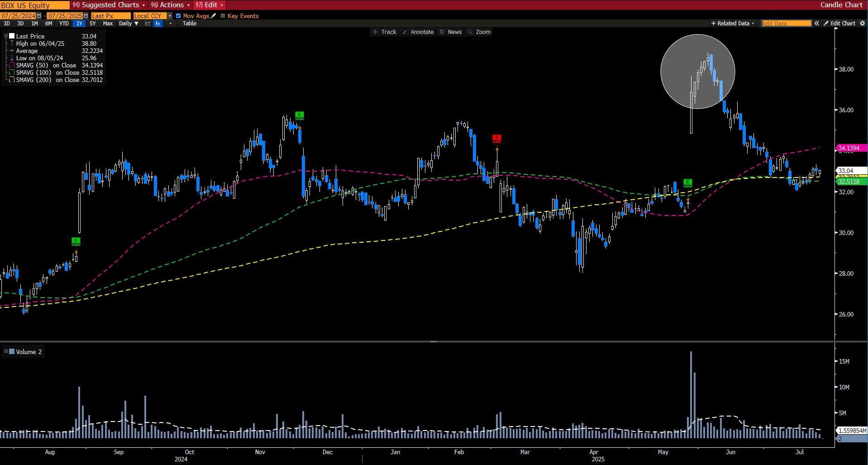The image size is (868, 465).
Task: Click the Annotate pencil icon
Action: [405, 32]
